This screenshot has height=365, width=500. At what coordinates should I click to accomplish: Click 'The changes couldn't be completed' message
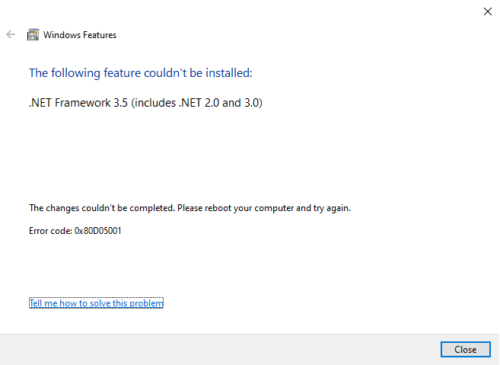coord(102,208)
